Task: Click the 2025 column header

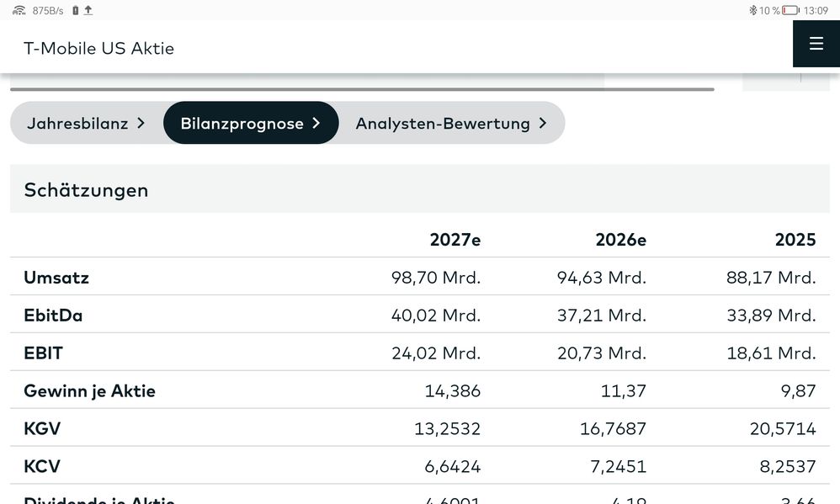Action: point(795,240)
